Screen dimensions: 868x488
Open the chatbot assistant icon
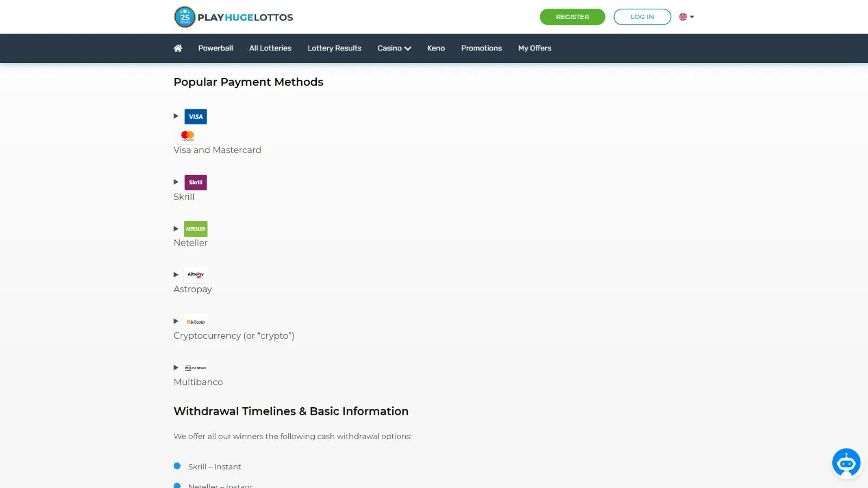click(846, 463)
